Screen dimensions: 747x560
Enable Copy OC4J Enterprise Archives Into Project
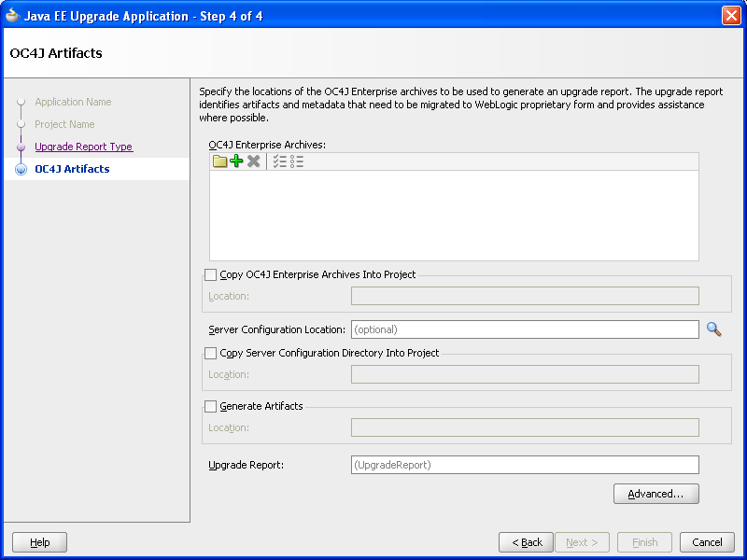[210, 274]
